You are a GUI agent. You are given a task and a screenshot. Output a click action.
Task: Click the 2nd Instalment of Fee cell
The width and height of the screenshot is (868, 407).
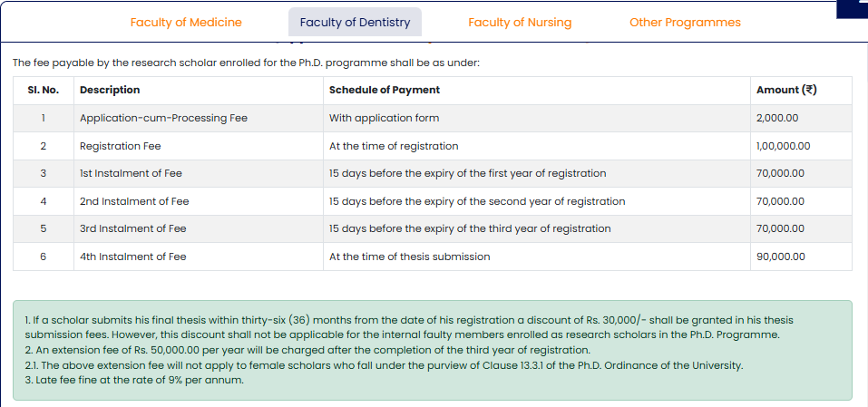[x=134, y=201]
